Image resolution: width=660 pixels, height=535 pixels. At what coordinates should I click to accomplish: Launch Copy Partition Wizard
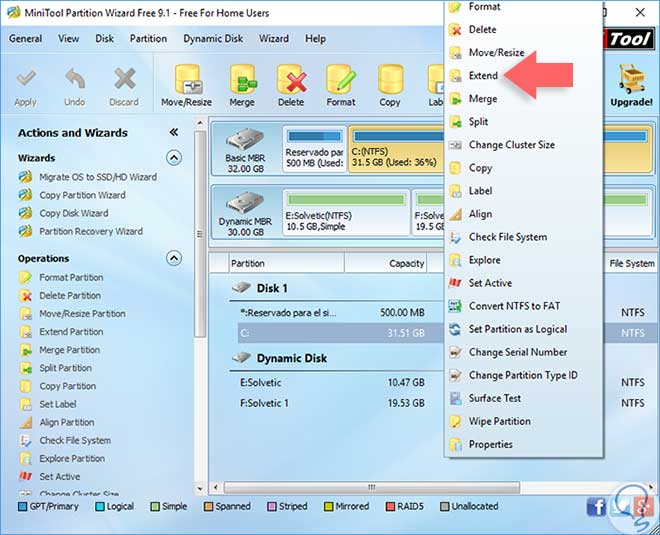[x=72, y=195]
